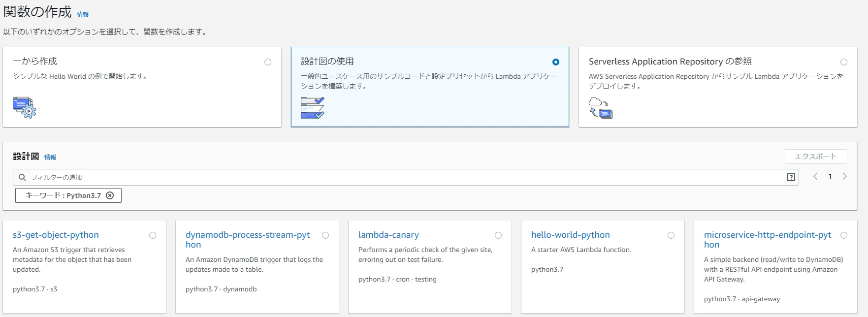
Task: Click the 一から作成 option illustration icon
Action: click(x=25, y=108)
